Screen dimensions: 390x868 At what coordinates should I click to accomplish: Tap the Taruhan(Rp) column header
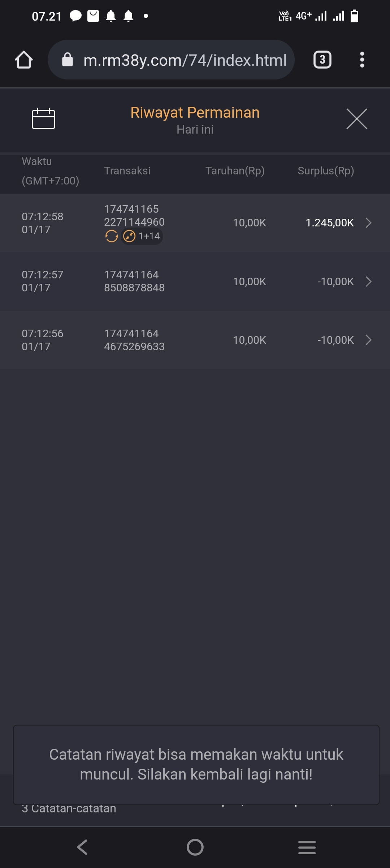coord(235,171)
